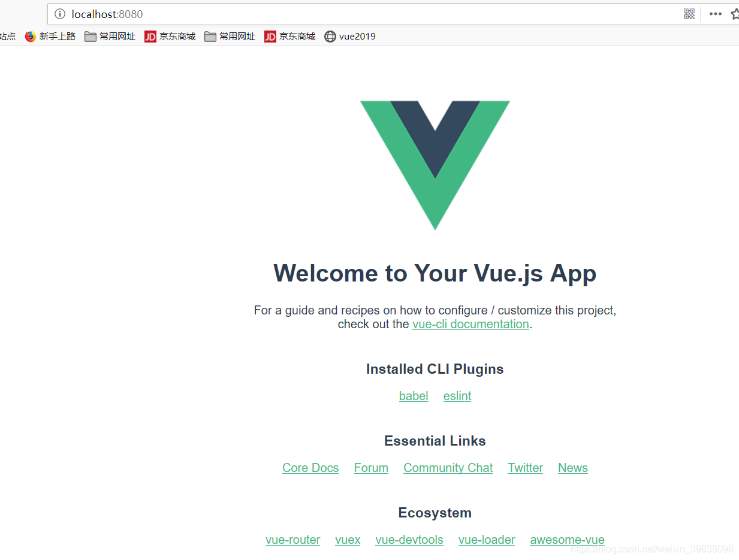Image resolution: width=739 pixels, height=560 pixels.
Task: Click the Firefox 新手上路 bookmark
Action: pyautogui.click(x=50, y=37)
